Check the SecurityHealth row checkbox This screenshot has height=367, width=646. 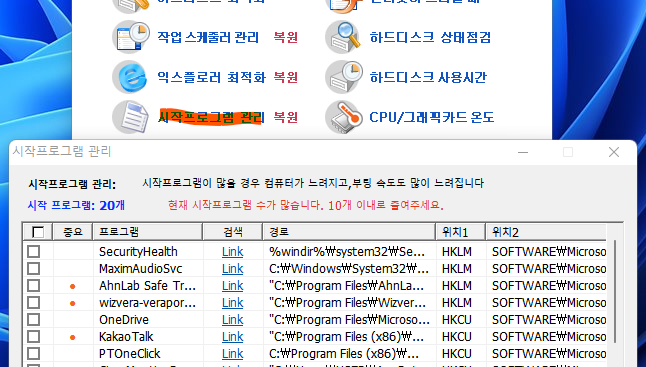tap(34, 252)
